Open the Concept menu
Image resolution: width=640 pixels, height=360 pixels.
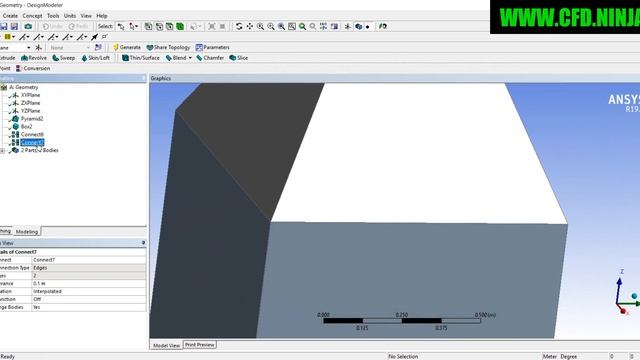(32, 16)
